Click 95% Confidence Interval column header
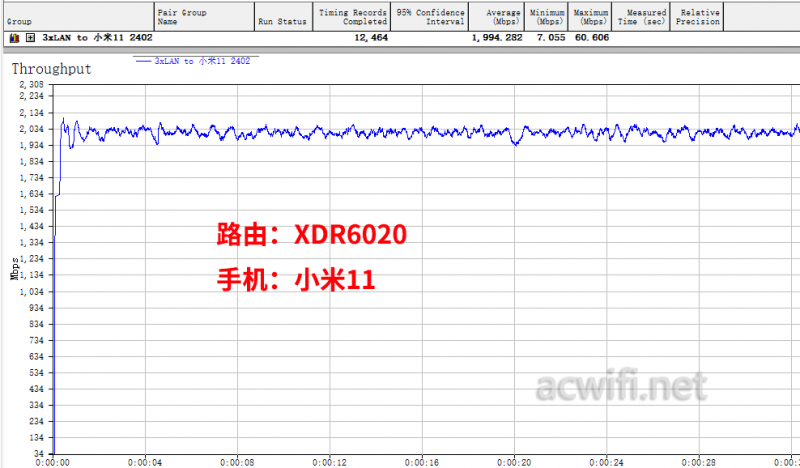This screenshot has width=800, height=468. pyautogui.click(x=430, y=16)
